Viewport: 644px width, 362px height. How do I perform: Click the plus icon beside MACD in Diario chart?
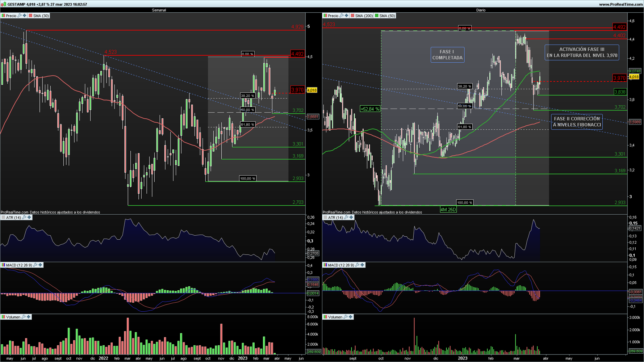(363, 265)
